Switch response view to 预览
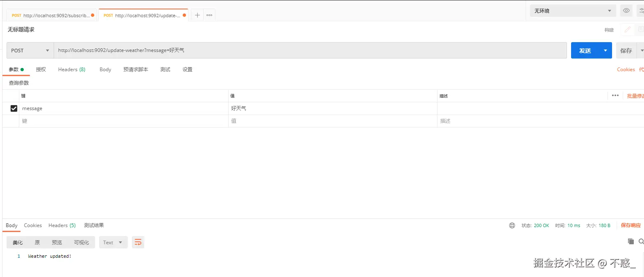Viewport: 644px width, 277px height. coord(57,242)
